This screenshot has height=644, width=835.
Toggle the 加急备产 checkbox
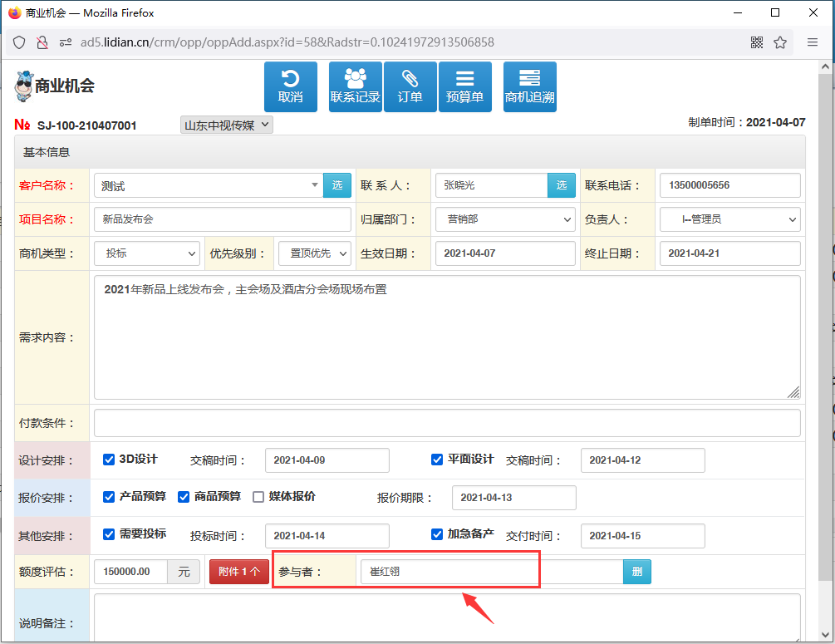[x=437, y=534]
